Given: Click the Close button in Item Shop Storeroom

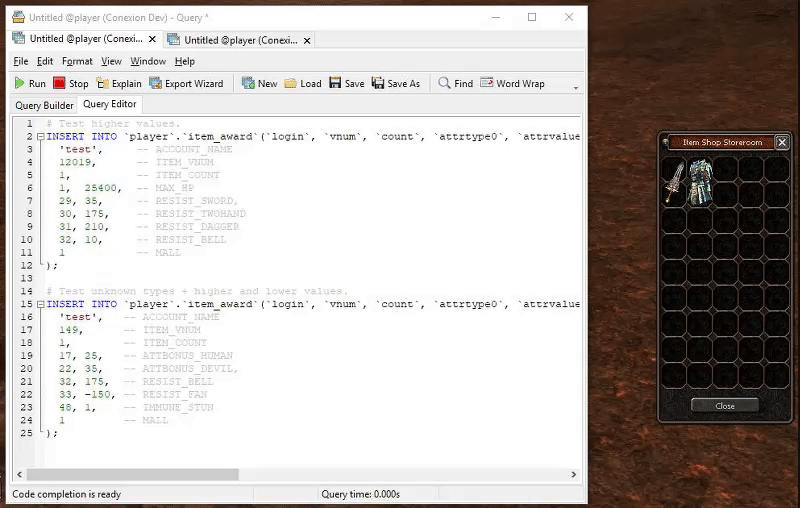Looking at the screenshot, I should coord(724,406).
